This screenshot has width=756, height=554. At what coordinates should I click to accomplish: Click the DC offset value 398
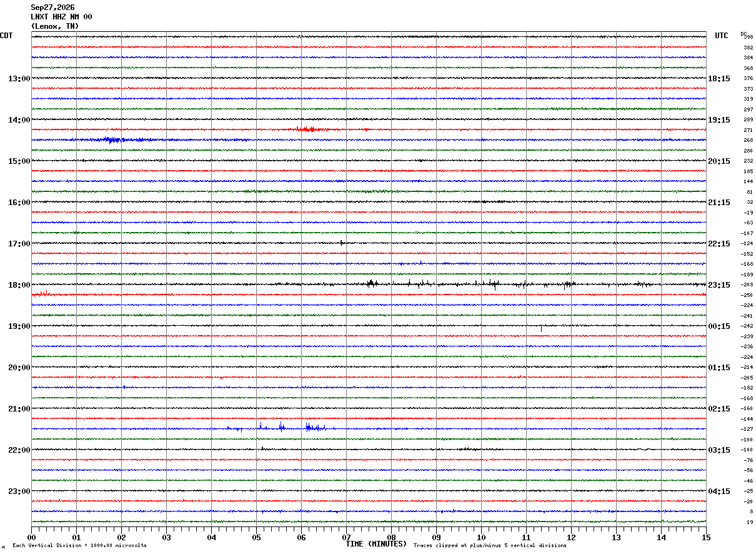pyautogui.click(x=748, y=38)
